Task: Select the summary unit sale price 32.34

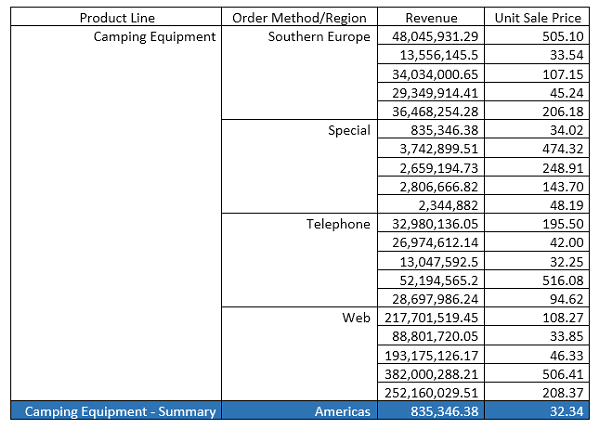Action: pyautogui.click(x=566, y=411)
